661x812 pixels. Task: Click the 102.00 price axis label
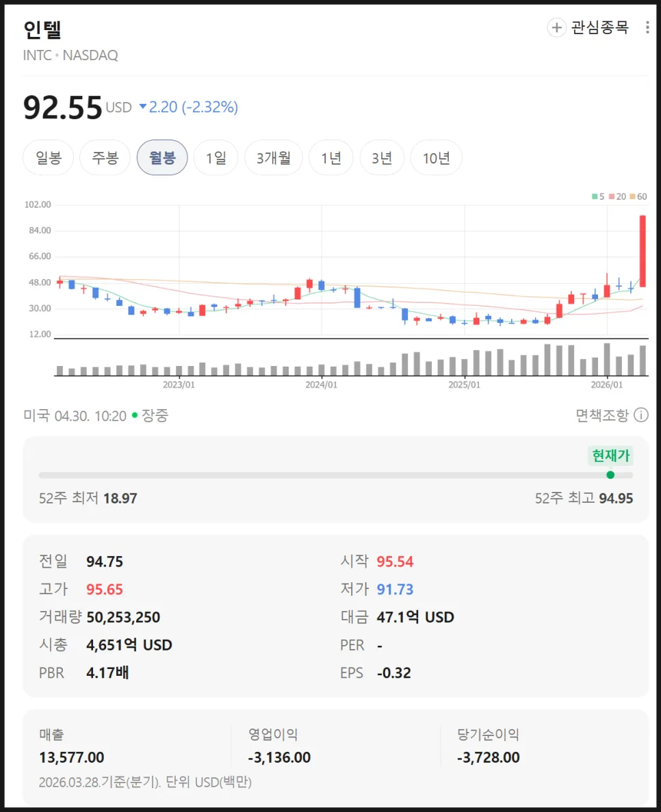[x=38, y=205]
